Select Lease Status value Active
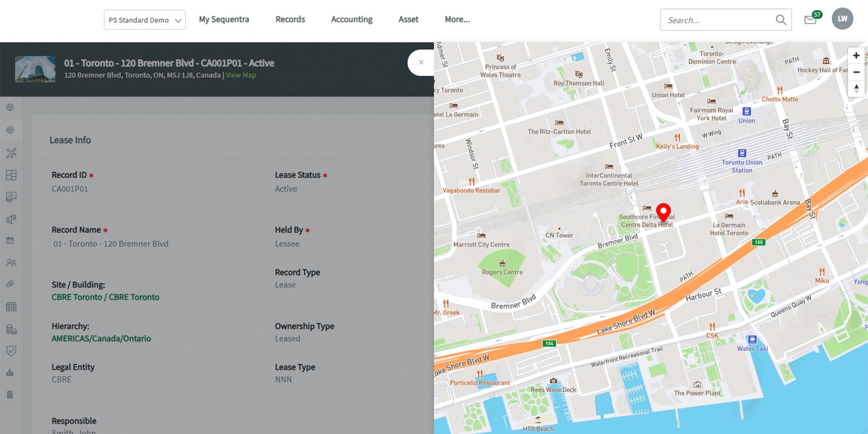Screen dimensions: 868x434 (x=286, y=189)
